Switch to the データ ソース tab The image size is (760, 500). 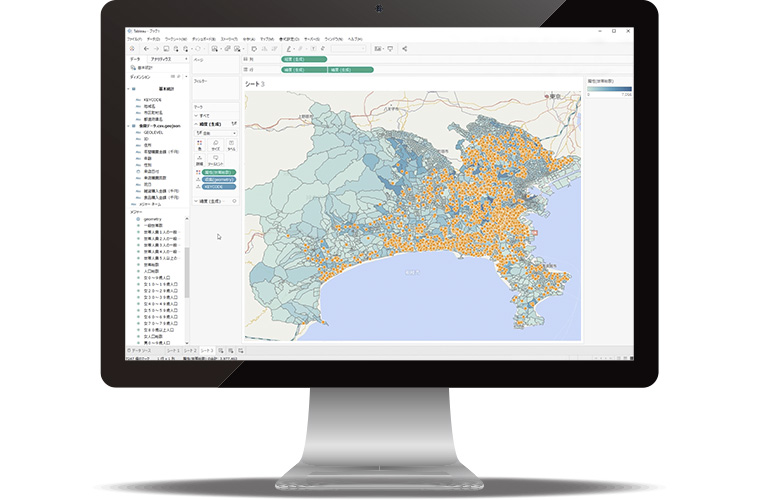[x=142, y=351]
